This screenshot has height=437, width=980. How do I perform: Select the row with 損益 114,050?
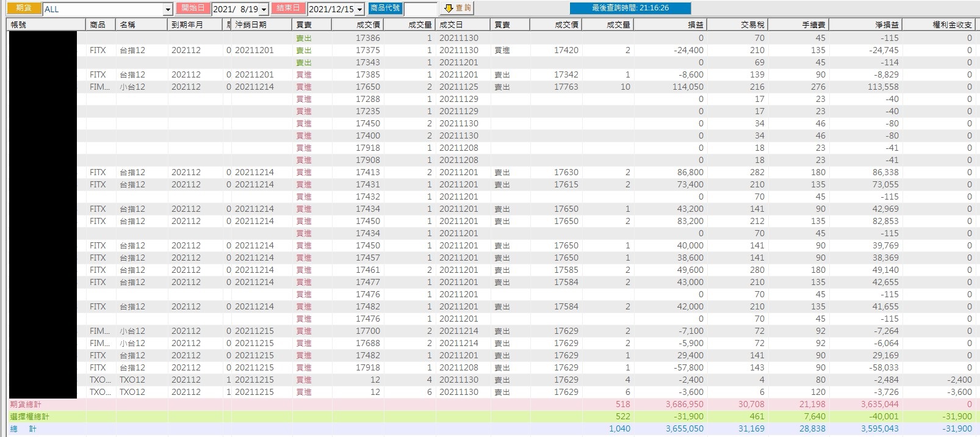[x=491, y=87]
